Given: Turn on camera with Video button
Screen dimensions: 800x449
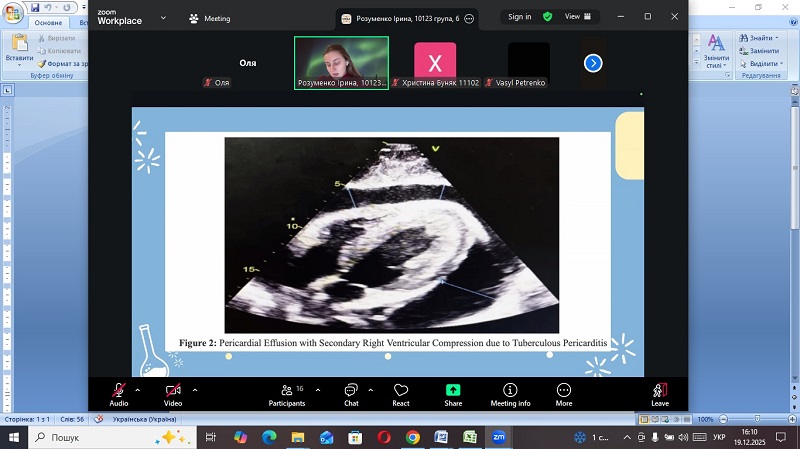Looking at the screenshot, I should (173, 393).
